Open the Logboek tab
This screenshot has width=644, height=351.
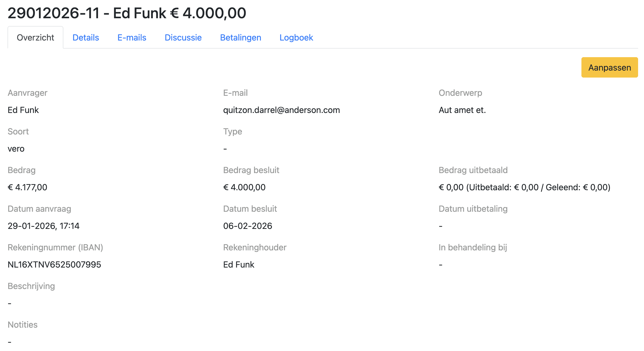(x=296, y=38)
